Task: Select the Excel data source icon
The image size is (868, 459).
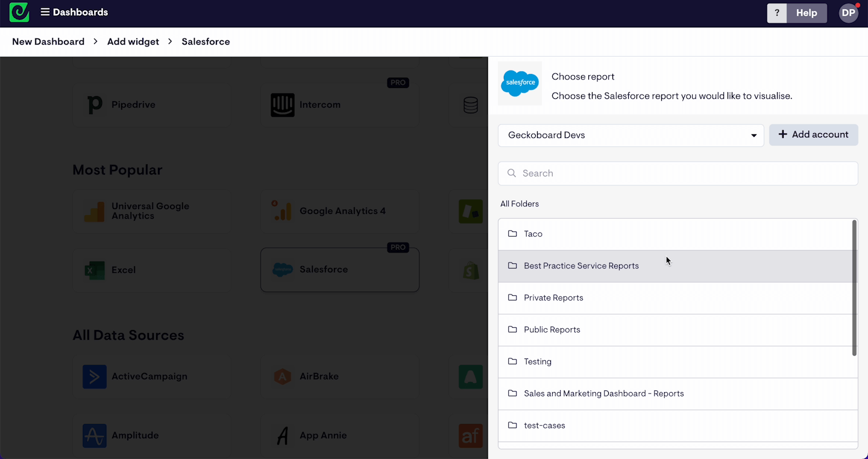Action: pos(95,270)
